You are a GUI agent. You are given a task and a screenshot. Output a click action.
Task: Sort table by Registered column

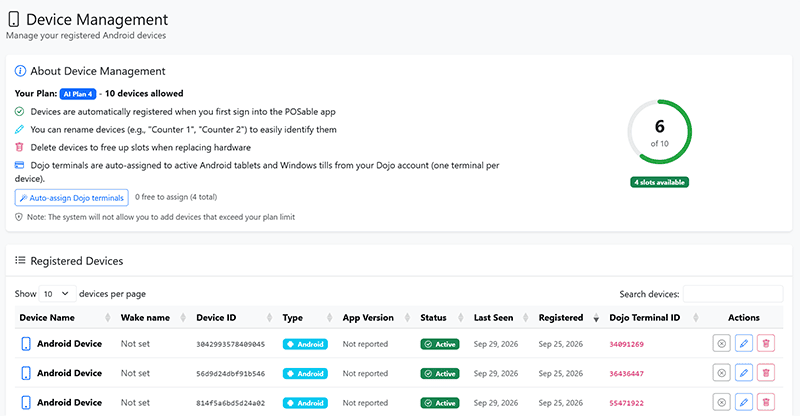point(568,317)
